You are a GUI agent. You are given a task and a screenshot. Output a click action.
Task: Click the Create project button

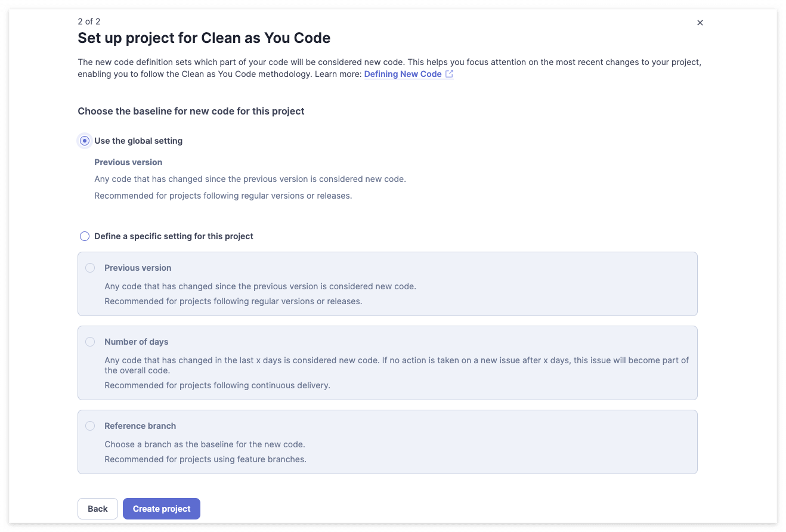coord(162,509)
